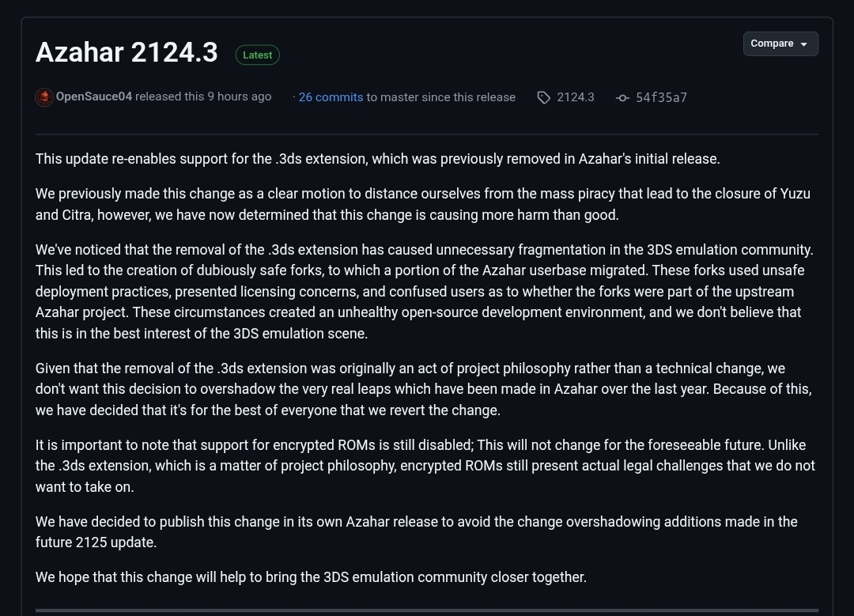Click the OpenSauce04 username link
The height and width of the screenshot is (616, 854).
(95, 96)
